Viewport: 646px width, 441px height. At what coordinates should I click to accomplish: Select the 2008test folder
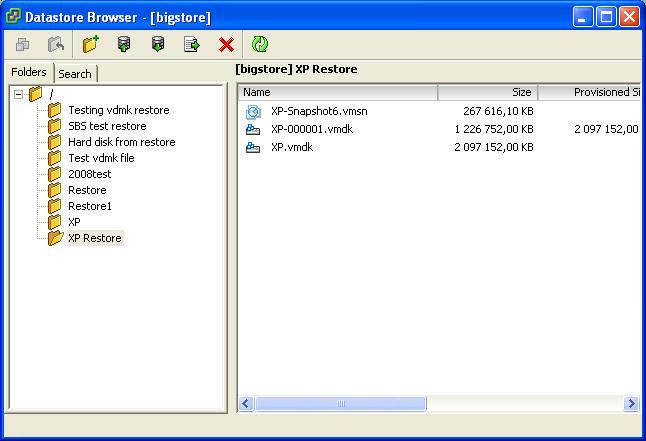(x=89, y=174)
